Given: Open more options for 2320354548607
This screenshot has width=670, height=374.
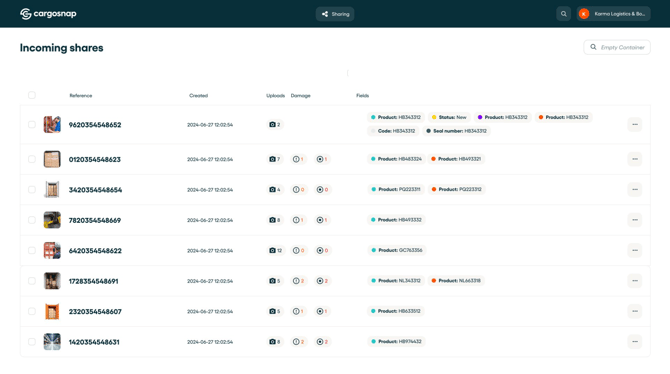Looking at the screenshot, I should point(635,311).
